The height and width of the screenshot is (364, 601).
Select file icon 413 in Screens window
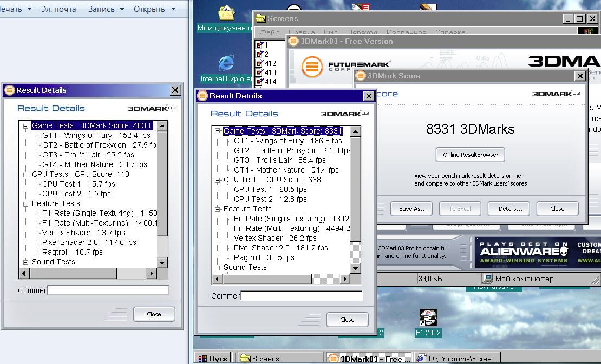pyautogui.click(x=260, y=72)
